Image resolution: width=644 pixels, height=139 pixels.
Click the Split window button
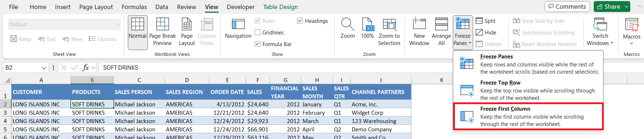(486, 21)
